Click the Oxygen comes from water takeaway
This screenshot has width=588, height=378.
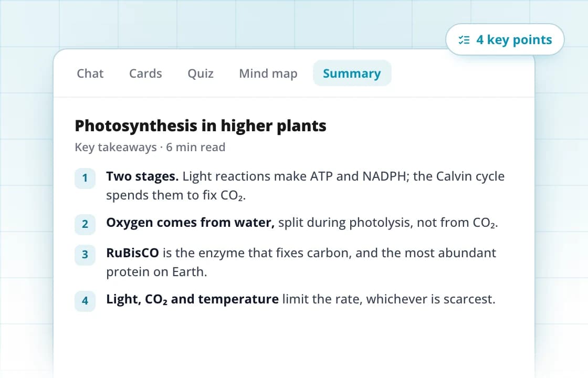(x=302, y=223)
